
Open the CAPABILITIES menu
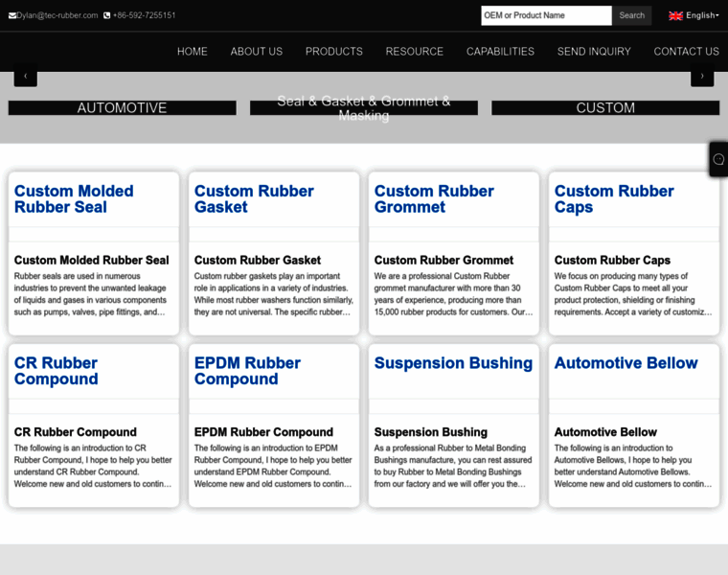pyautogui.click(x=500, y=51)
